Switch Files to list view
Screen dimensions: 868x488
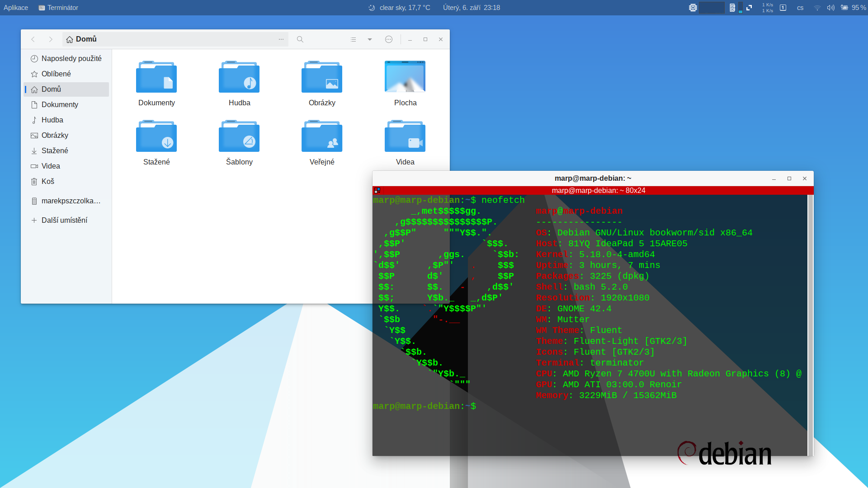click(x=354, y=39)
